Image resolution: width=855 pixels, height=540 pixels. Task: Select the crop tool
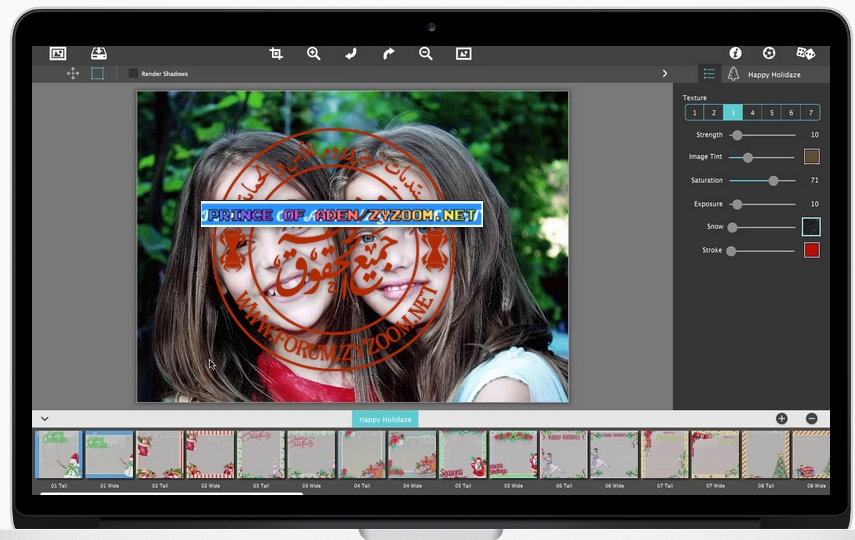point(276,53)
